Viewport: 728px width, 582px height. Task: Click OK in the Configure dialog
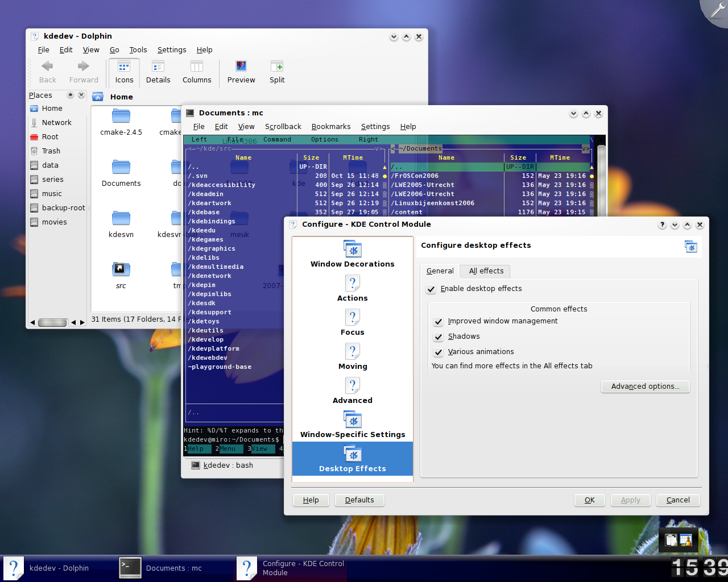pyautogui.click(x=590, y=500)
